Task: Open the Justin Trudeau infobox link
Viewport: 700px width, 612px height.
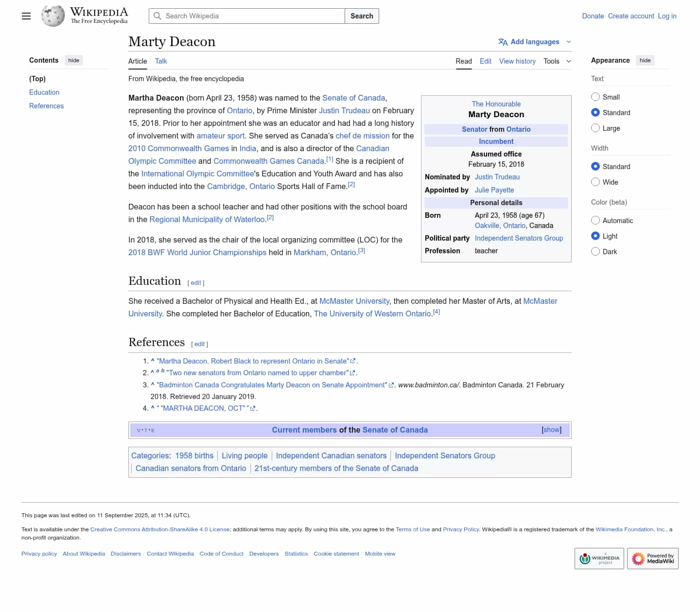Action: coord(497,177)
